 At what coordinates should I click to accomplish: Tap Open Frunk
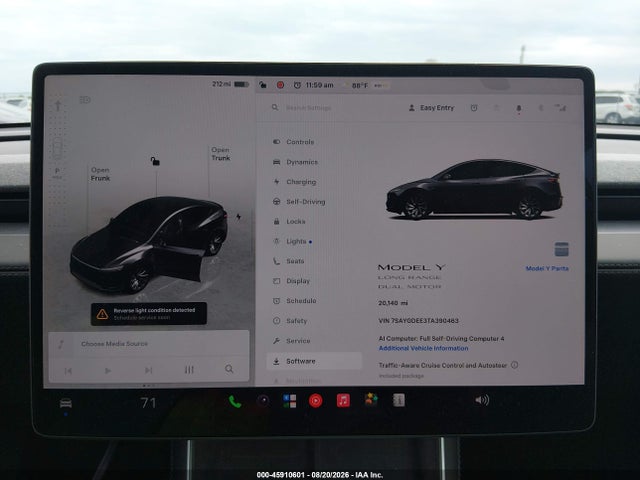tap(100, 174)
